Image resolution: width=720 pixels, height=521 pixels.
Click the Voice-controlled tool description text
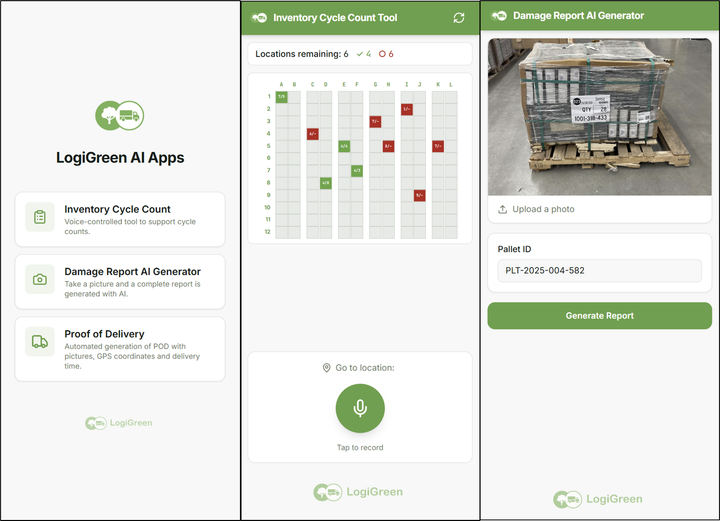coord(130,226)
